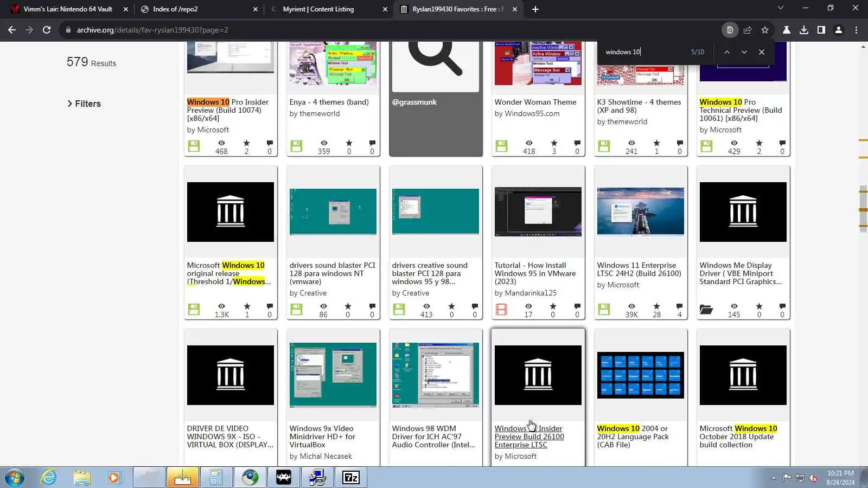Reload the archive.org page
Viewport: 868px width, 488px height.
(47, 30)
